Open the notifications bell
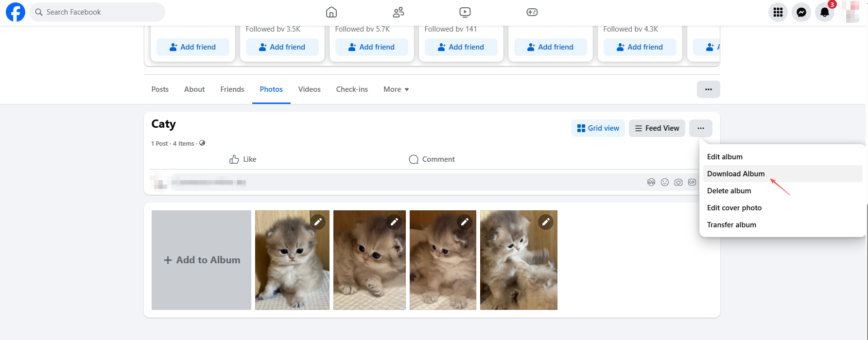Image resolution: width=868 pixels, height=340 pixels. pyautogui.click(x=825, y=12)
